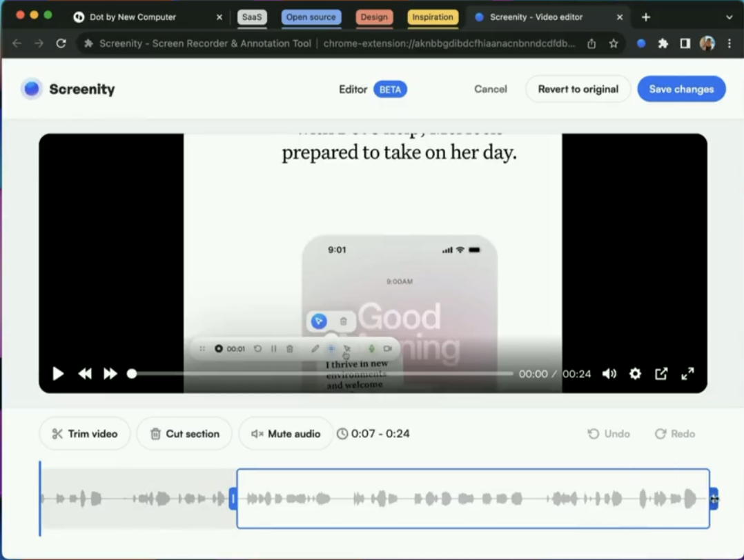Select the Screenity - Video editor tab
The height and width of the screenshot is (560, 744).
(x=536, y=17)
